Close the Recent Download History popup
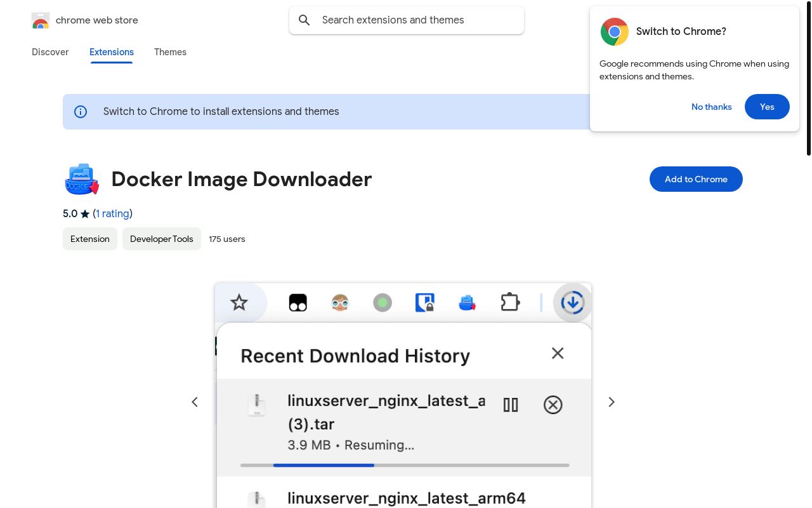The width and height of the screenshot is (812, 508). [x=558, y=353]
